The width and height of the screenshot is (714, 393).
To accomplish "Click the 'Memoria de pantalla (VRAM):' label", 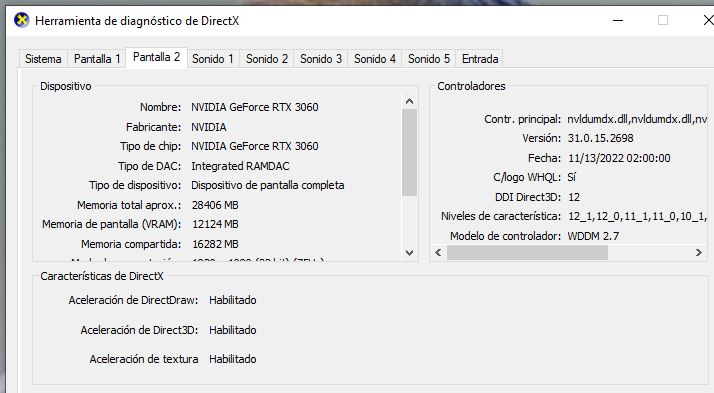I will coord(112,225).
